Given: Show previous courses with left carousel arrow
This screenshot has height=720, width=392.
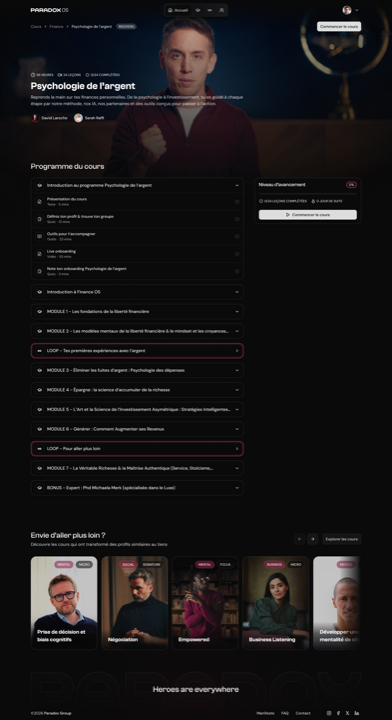Looking at the screenshot, I should 299,539.
